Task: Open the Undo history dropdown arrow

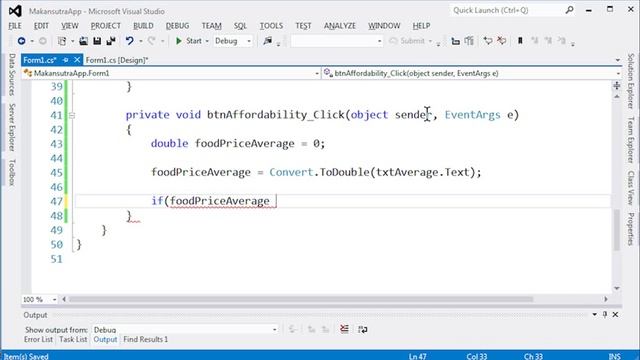Action: pyautogui.click(x=140, y=41)
